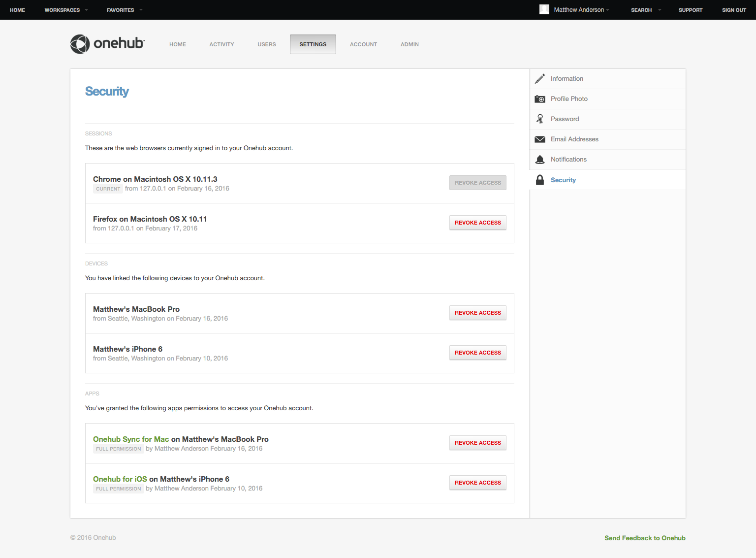Open the Onehub for iOS link

pyautogui.click(x=120, y=479)
